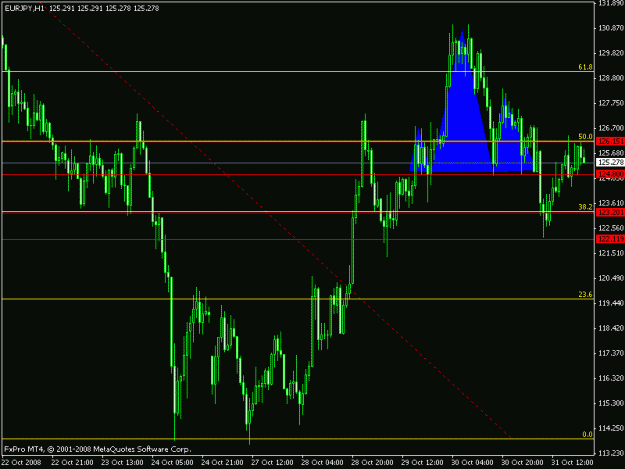Click the FxPro MT4 MetaQuotes copyright text

(98, 449)
